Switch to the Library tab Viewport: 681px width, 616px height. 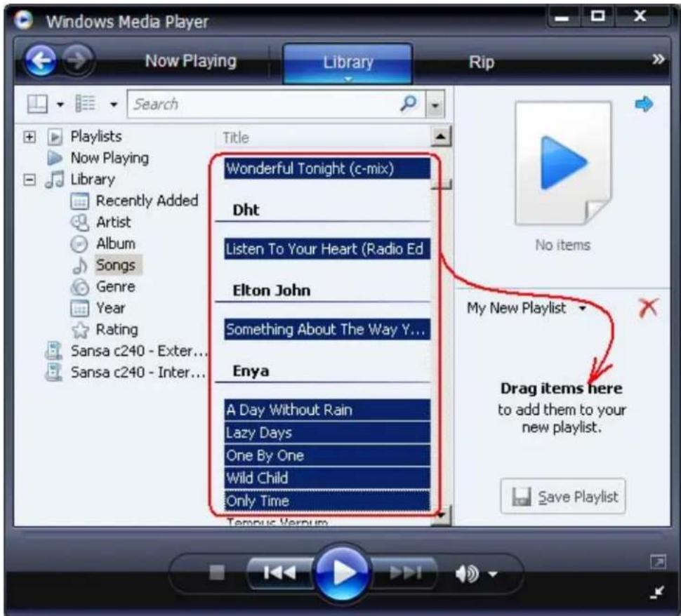(x=348, y=63)
